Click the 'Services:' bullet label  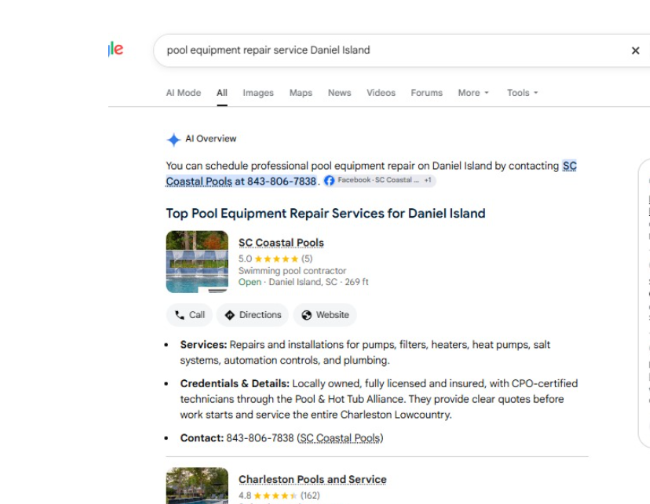(x=204, y=345)
